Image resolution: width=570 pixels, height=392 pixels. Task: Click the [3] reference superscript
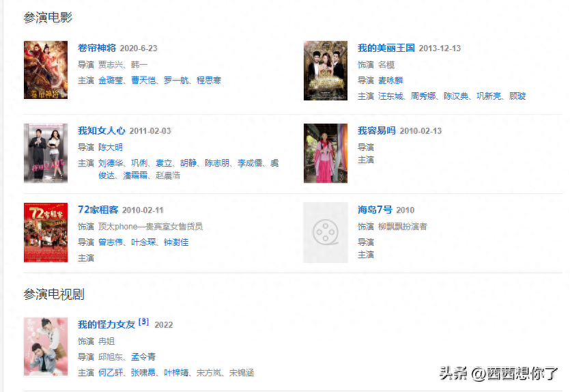(x=144, y=322)
